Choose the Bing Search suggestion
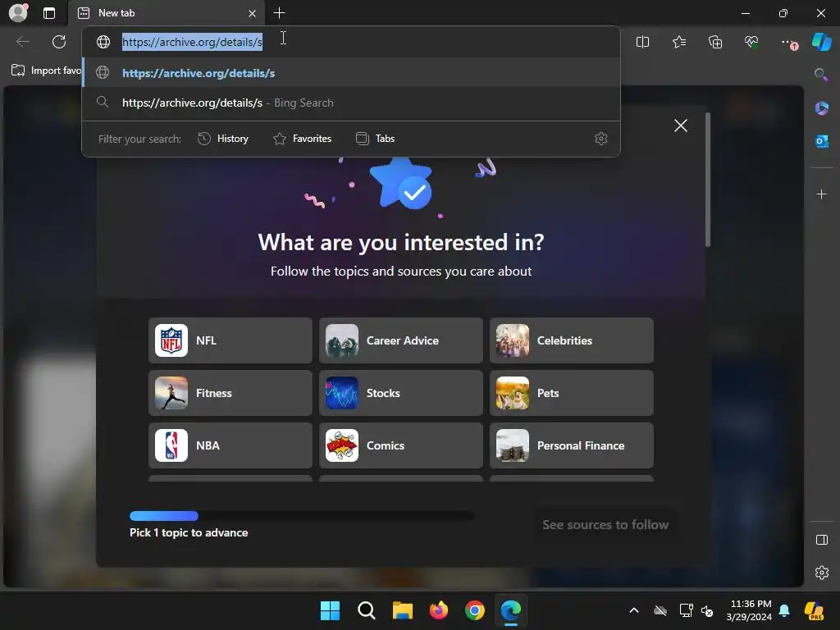This screenshot has width=840, height=630. pos(351,103)
